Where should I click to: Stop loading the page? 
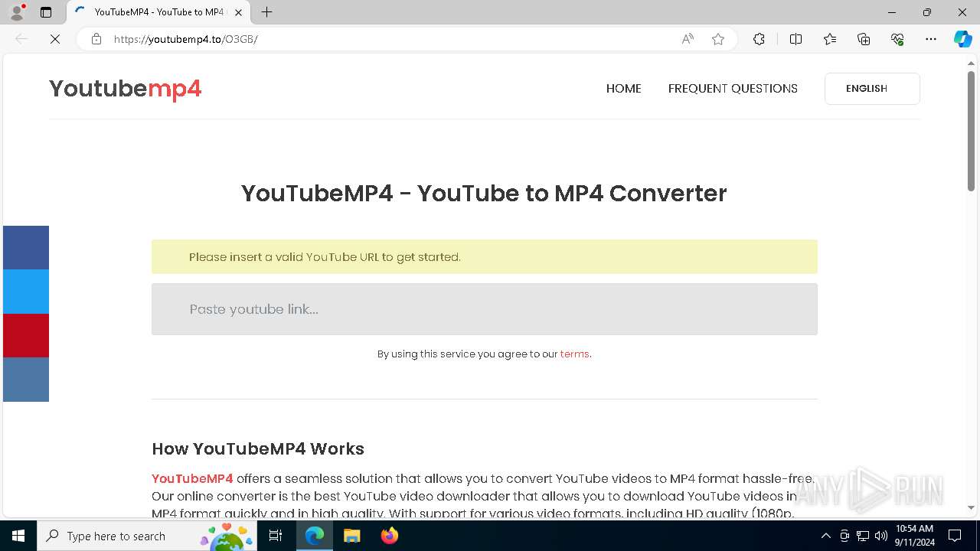[55, 39]
